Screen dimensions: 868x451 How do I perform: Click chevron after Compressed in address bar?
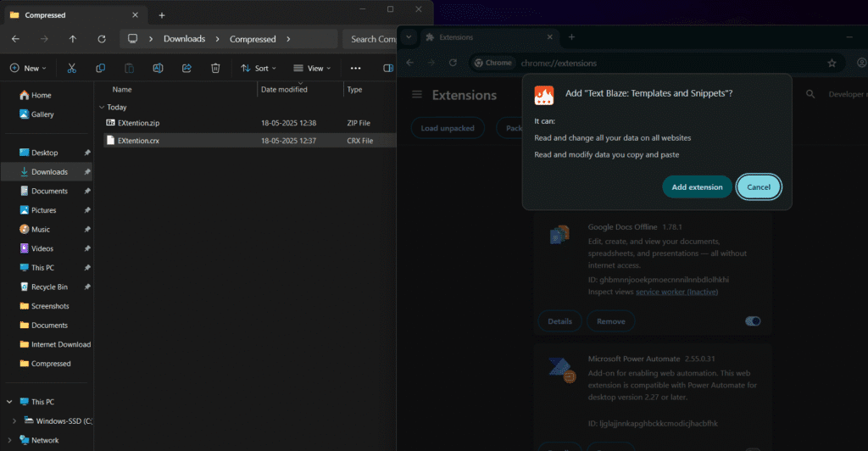coord(288,39)
